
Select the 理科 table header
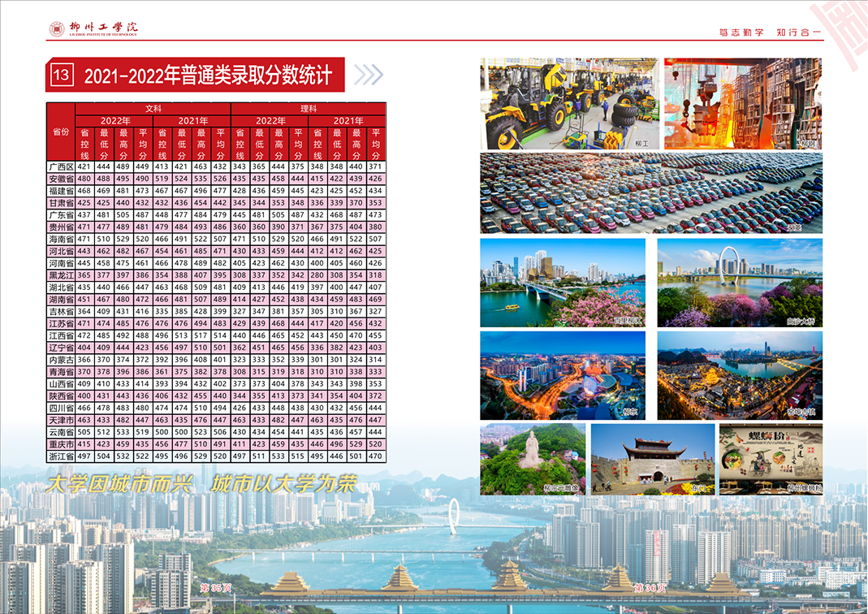coord(309,108)
